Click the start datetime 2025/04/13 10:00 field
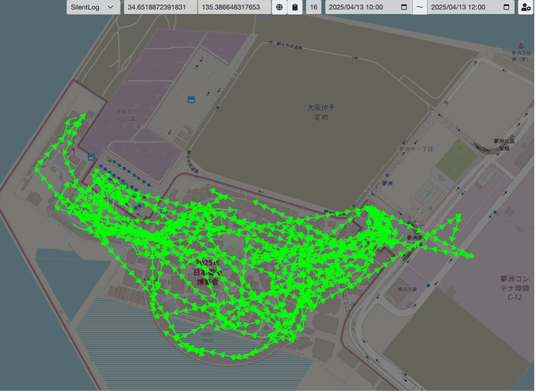 [368, 7]
